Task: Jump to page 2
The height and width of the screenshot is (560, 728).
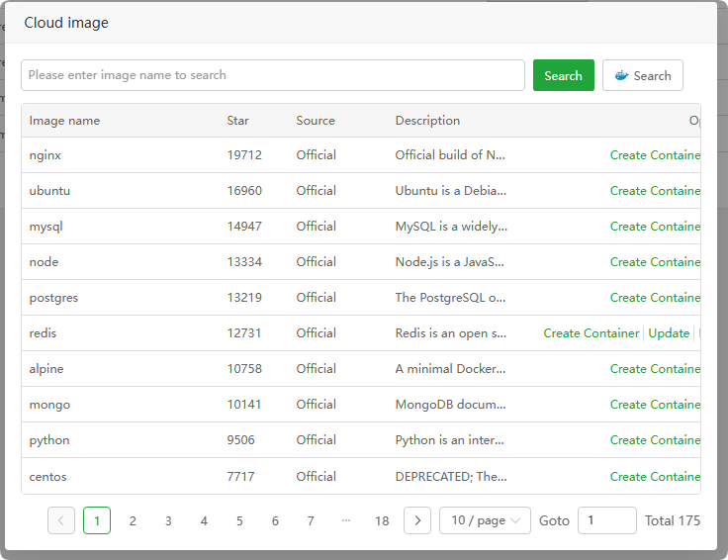Action: (133, 520)
